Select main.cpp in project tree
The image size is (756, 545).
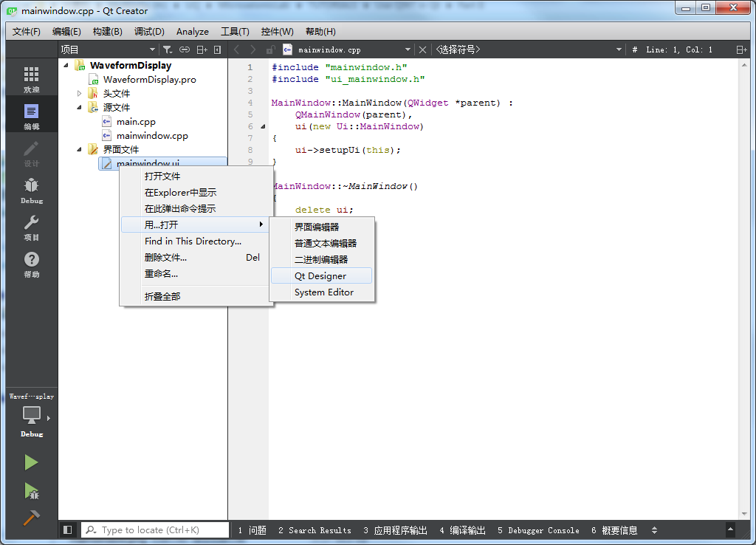coord(136,122)
